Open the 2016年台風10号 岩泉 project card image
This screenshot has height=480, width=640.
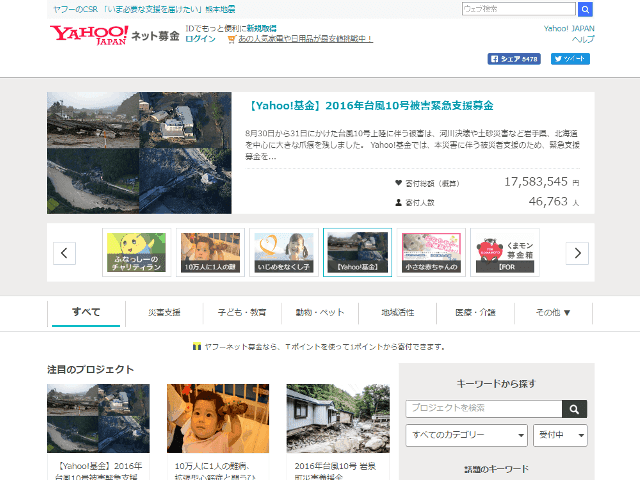[x=338, y=418]
